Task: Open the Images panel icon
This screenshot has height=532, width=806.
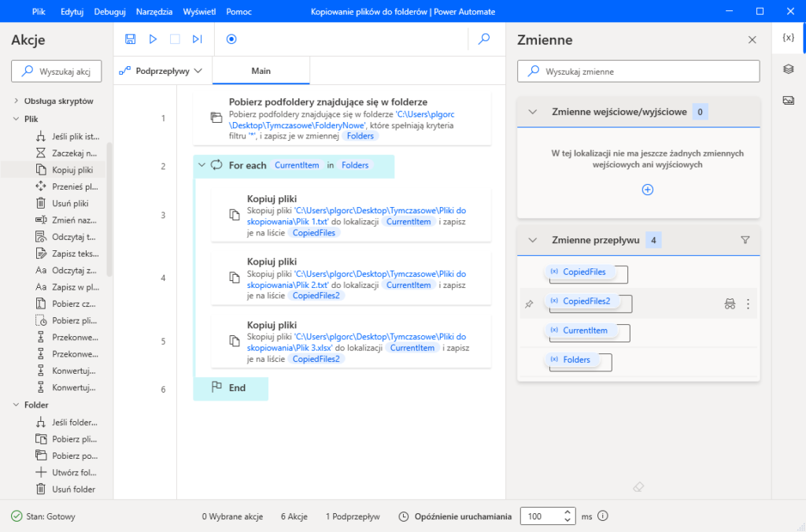Action: coord(788,100)
